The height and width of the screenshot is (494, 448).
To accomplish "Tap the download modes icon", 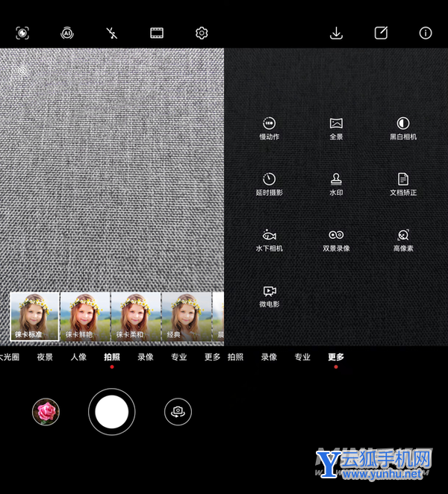I will coord(336,33).
